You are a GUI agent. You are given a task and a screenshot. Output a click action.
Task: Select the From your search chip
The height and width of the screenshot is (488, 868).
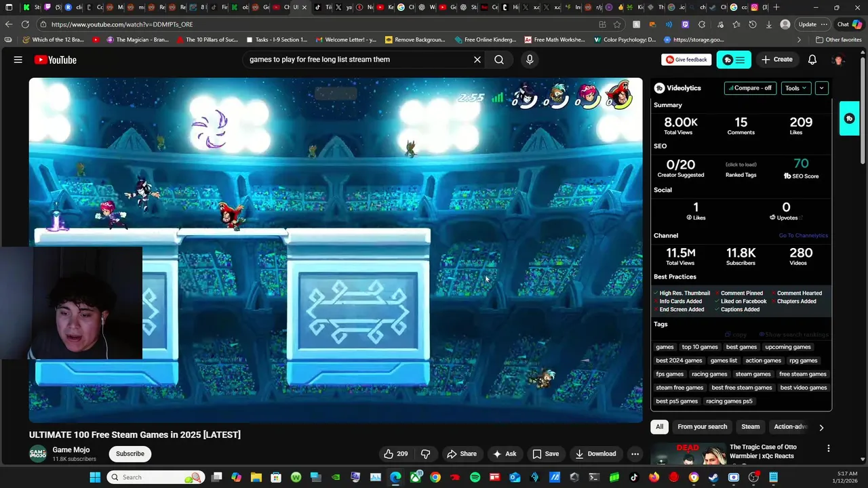[x=702, y=427]
